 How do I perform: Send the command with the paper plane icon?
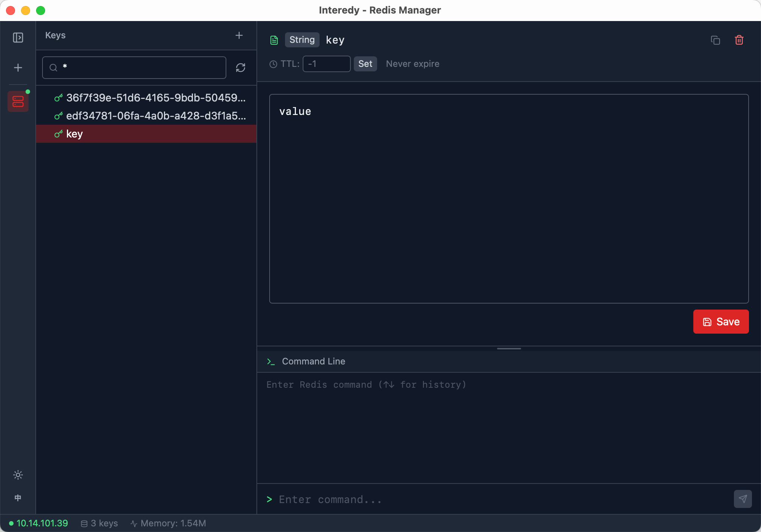(743, 499)
